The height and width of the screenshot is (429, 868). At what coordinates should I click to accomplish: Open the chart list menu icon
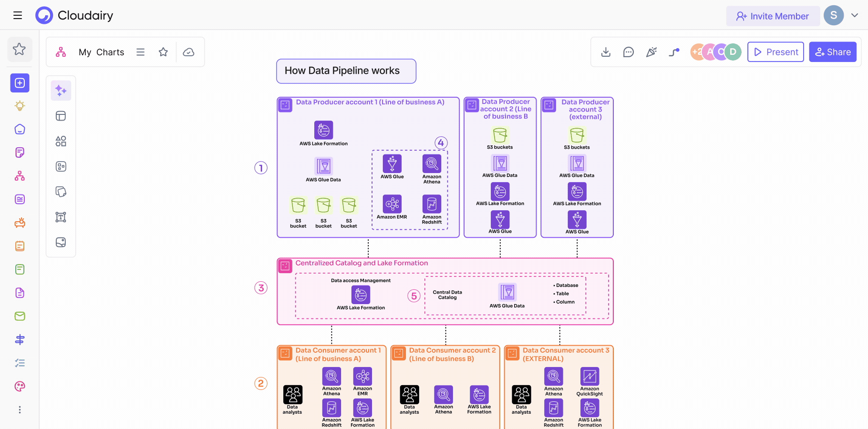pyautogui.click(x=140, y=52)
